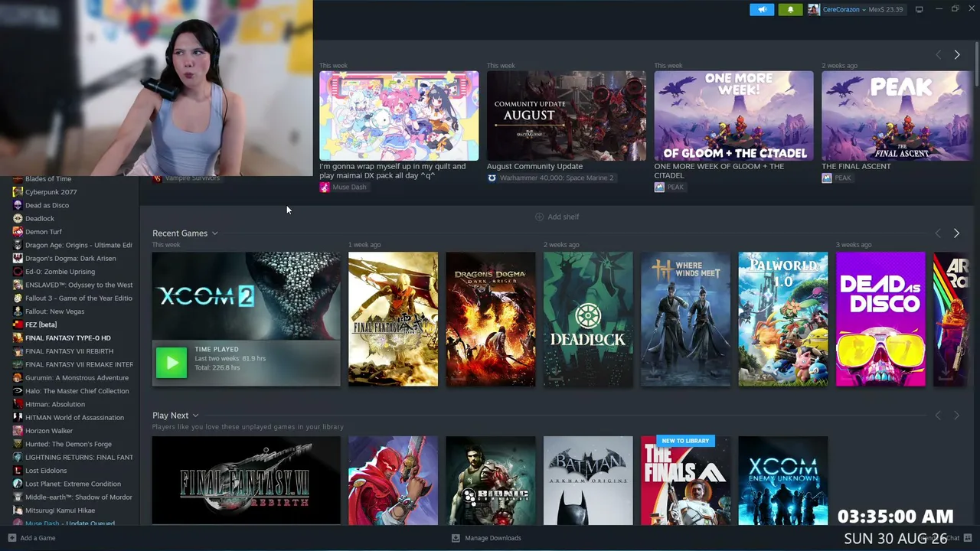Click the ENSLAVED sidebar icon
The image size is (980, 551).
tap(18, 285)
